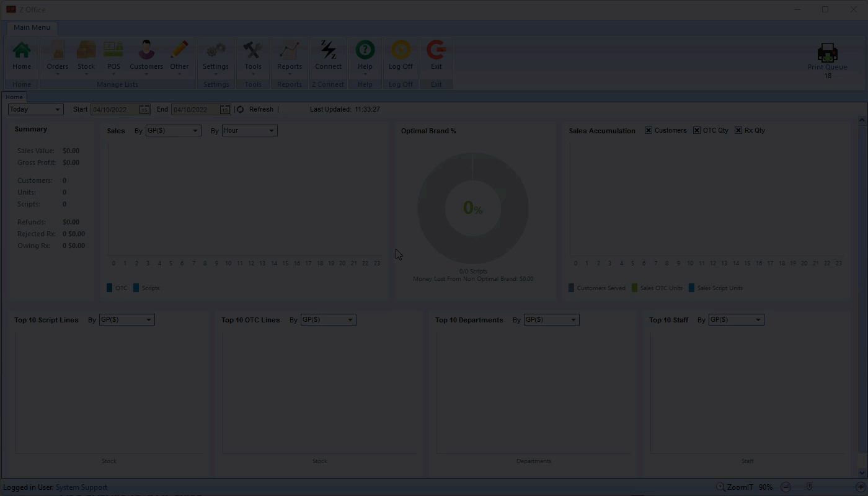
Task: Toggle the Customers checkbox
Action: tap(649, 130)
